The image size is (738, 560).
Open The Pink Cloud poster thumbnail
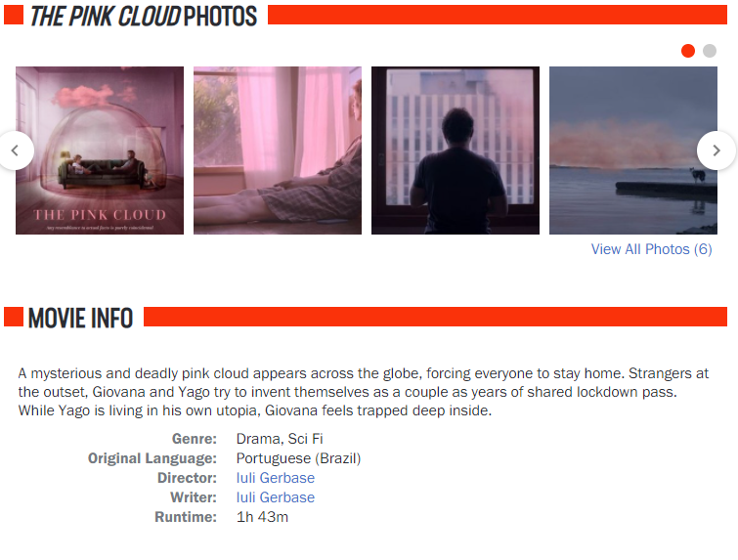(x=100, y=151)
